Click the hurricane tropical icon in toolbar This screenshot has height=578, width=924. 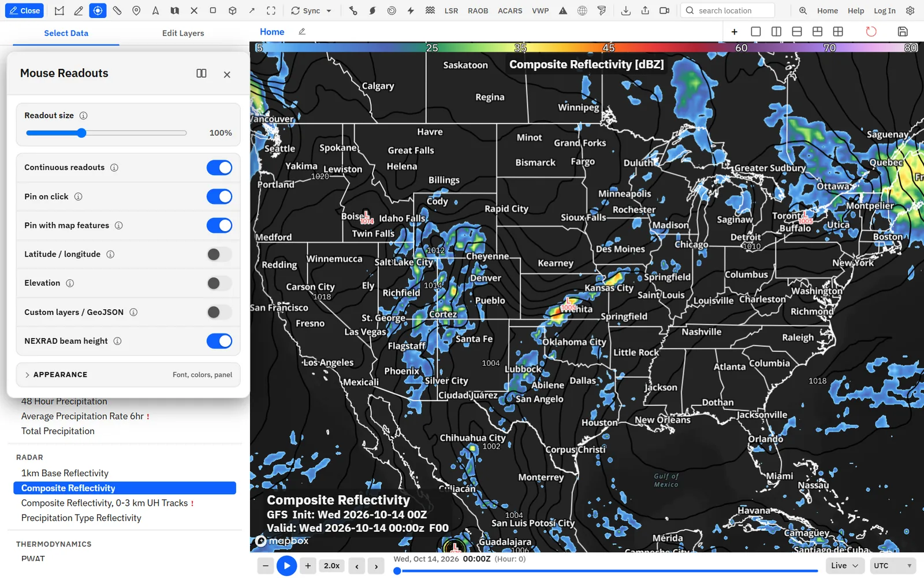coord(372,10)
